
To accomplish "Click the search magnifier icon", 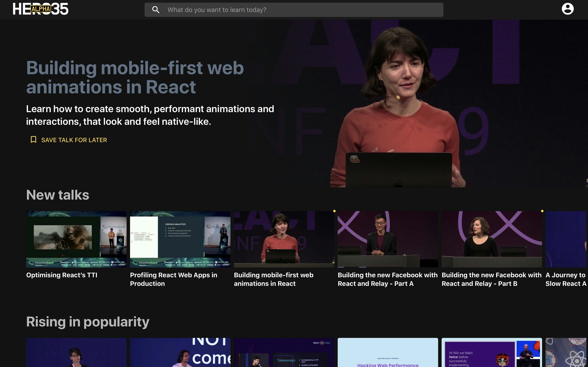I will tap(156, 10).
